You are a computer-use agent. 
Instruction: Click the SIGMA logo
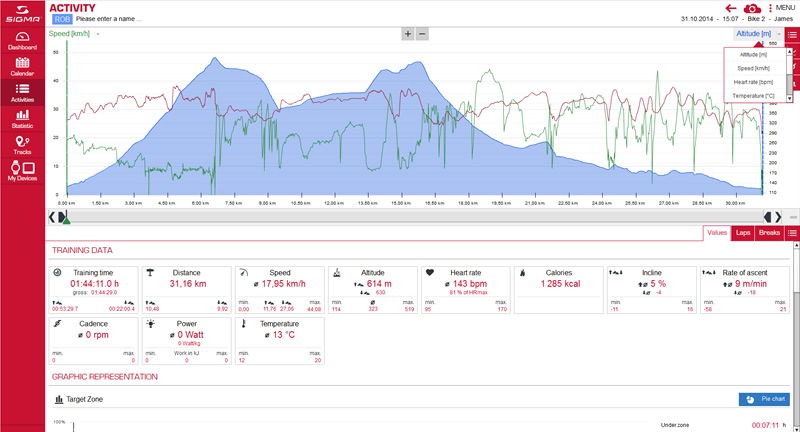coord(22,14)
